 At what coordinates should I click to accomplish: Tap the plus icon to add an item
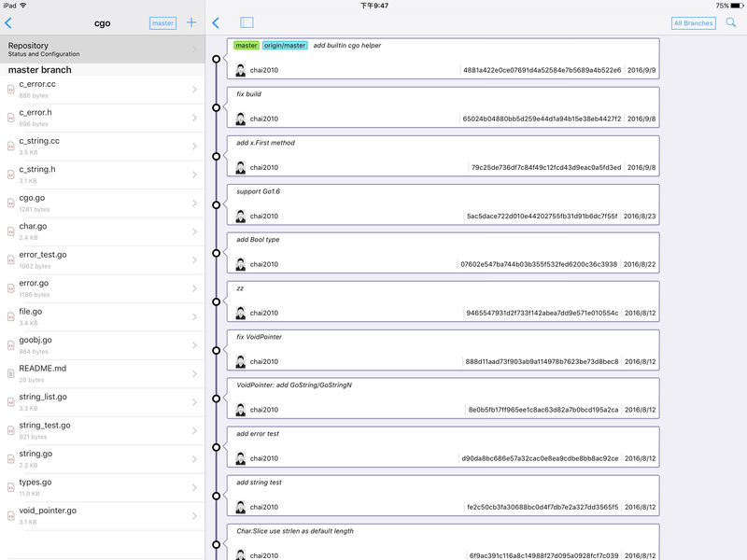point(191,22)
